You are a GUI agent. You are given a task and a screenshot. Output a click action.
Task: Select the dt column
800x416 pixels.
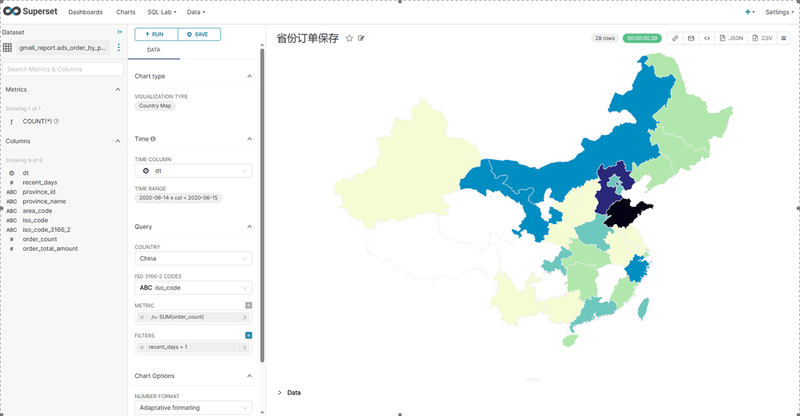pos(26,173)
